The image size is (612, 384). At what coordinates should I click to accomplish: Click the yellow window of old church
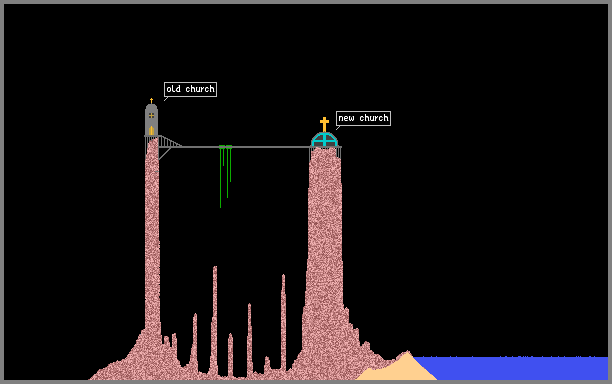coord(151,115)
